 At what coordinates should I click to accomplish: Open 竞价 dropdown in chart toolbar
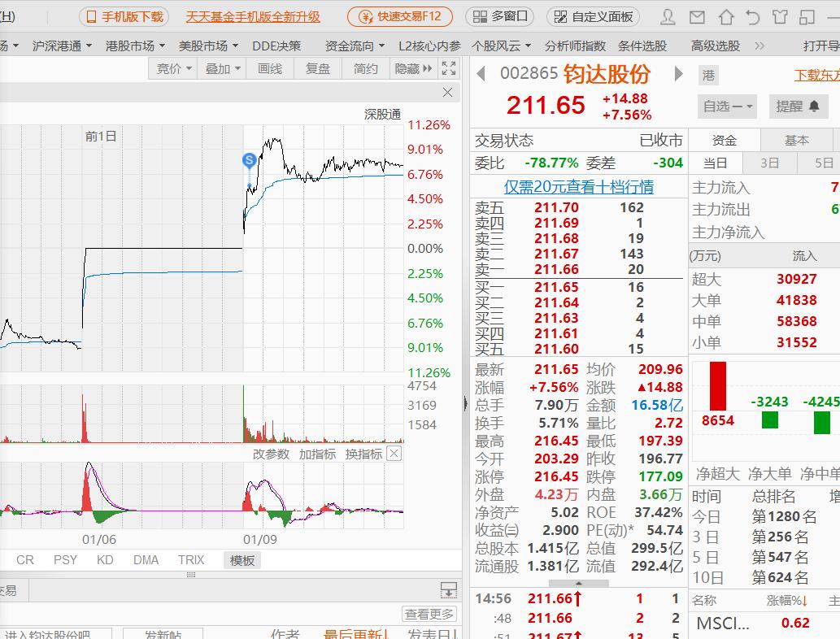pyautogui.click(x=173, y=68)
